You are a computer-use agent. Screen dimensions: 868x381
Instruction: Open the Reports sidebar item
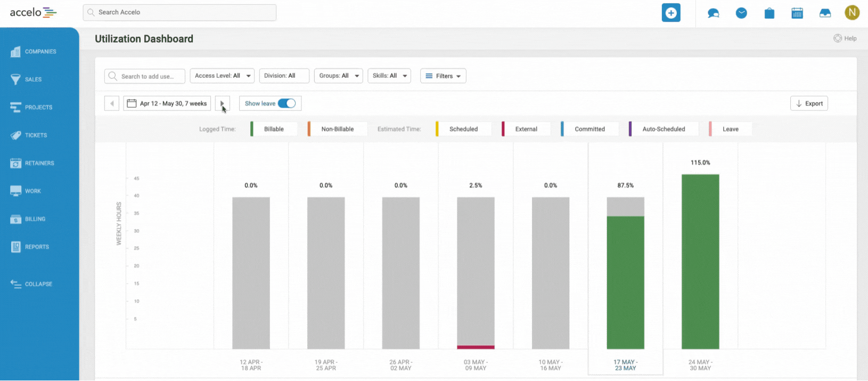[x=37, y=247]
